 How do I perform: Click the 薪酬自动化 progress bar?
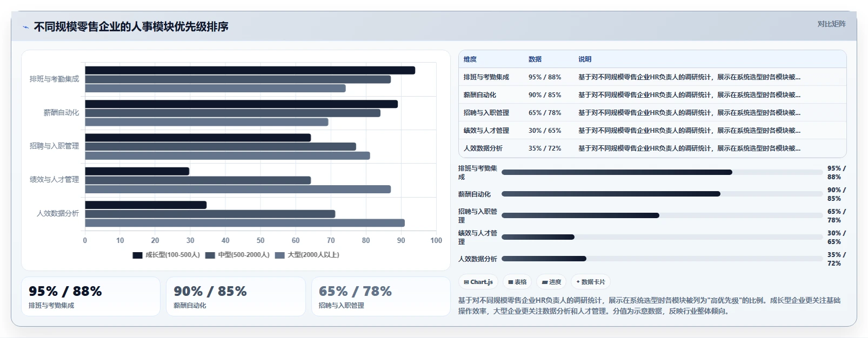tap(662, 194)
